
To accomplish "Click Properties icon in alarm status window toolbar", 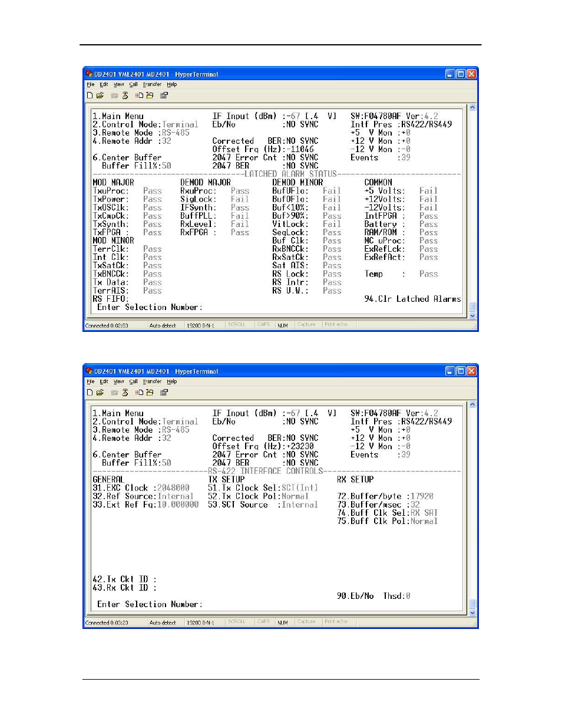I will coord(164,95).
